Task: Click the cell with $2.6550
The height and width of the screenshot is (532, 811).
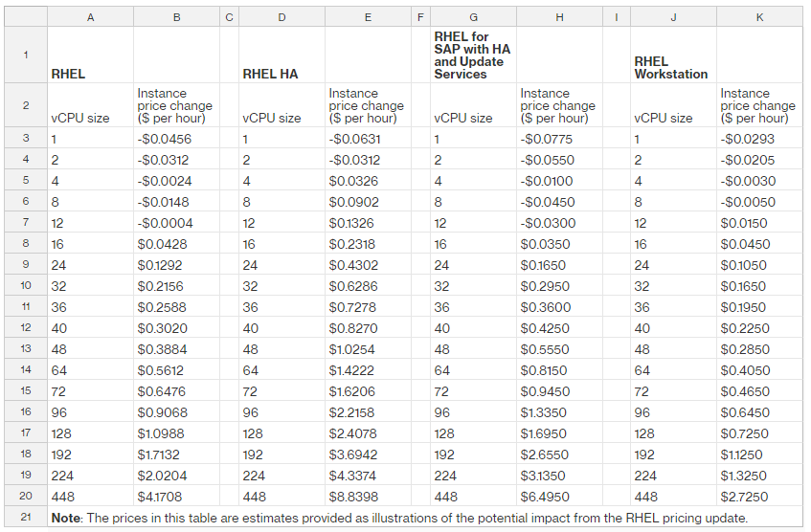Action: (x=559, y=454)
